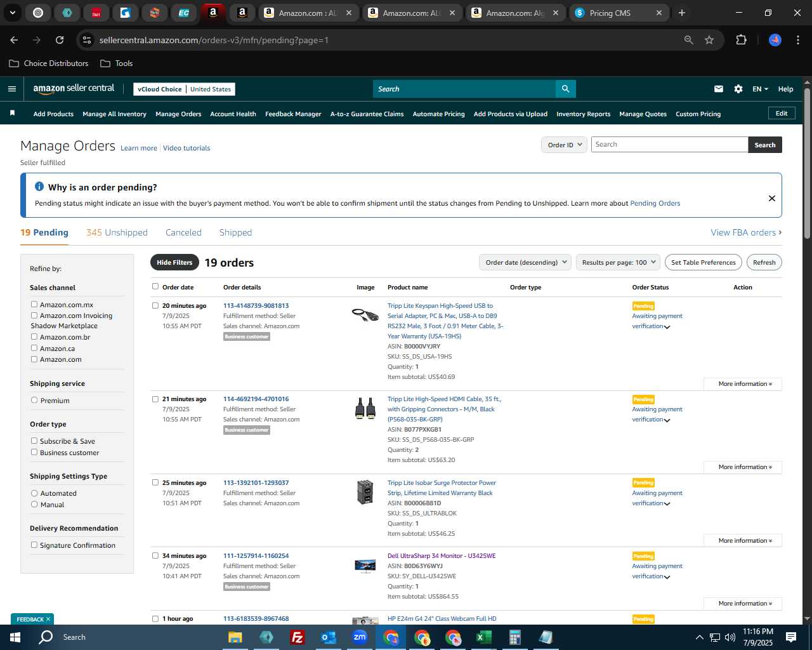Open Feedback Manager in navigation

point(293,114)
